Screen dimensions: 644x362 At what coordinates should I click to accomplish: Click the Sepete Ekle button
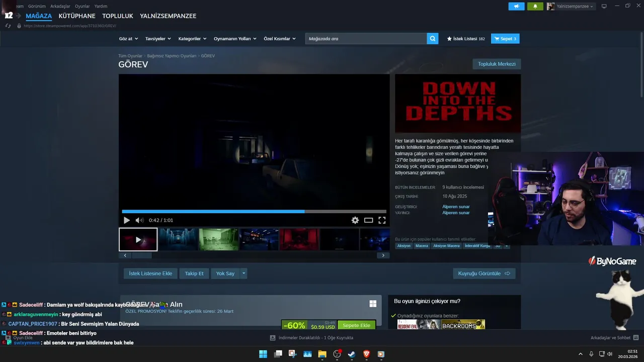[x=356, y=325]
